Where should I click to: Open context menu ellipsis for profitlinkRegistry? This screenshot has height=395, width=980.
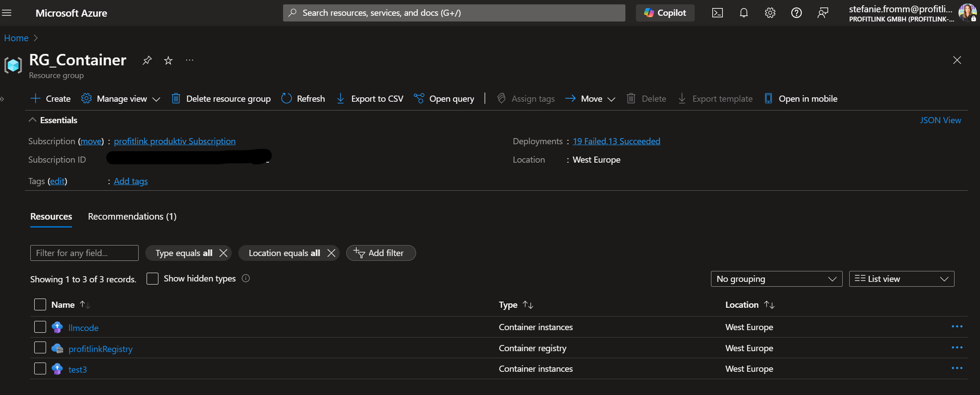tap(957, 348)
